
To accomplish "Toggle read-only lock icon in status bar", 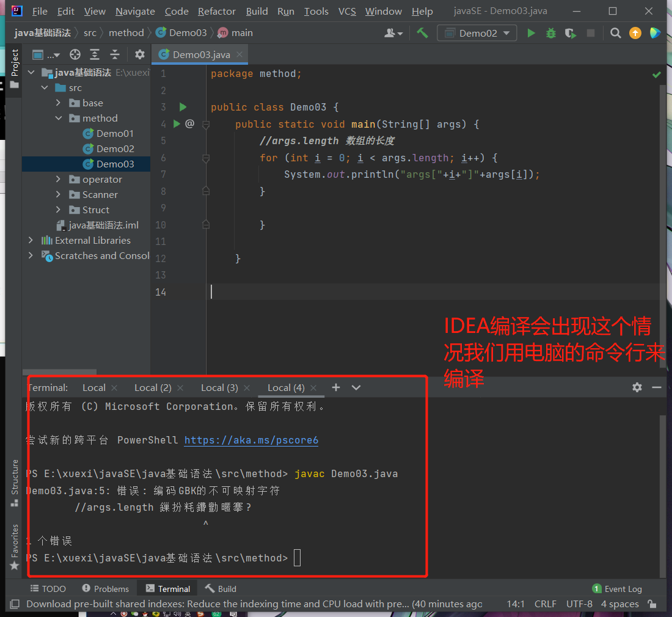I will [x=652, y=604].
